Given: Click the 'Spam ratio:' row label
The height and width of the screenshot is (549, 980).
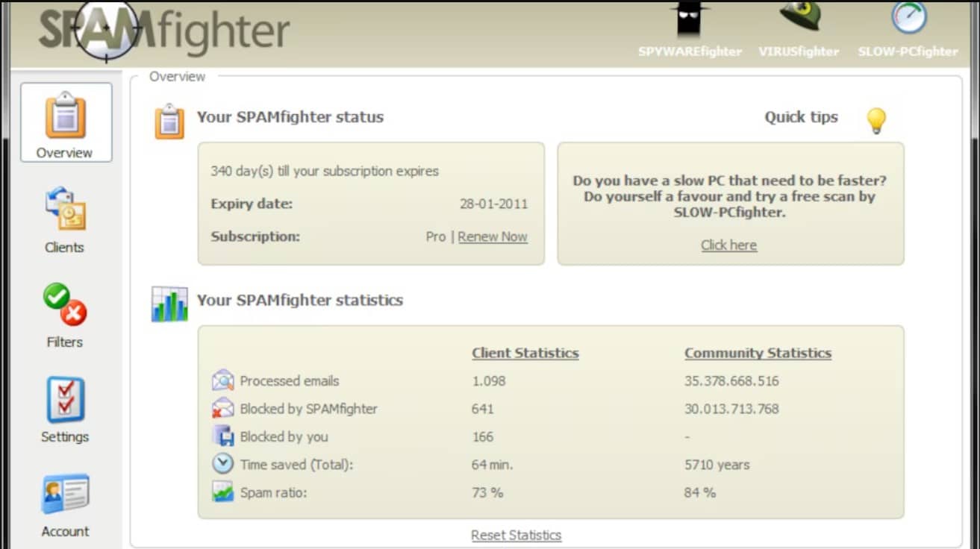Looking at the screenshot, I should 273,492.
